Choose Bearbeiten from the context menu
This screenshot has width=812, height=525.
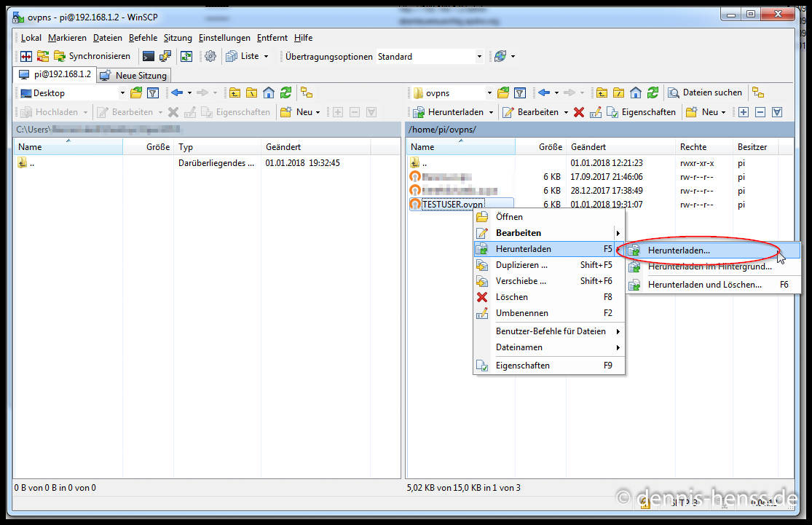[549, 233]
